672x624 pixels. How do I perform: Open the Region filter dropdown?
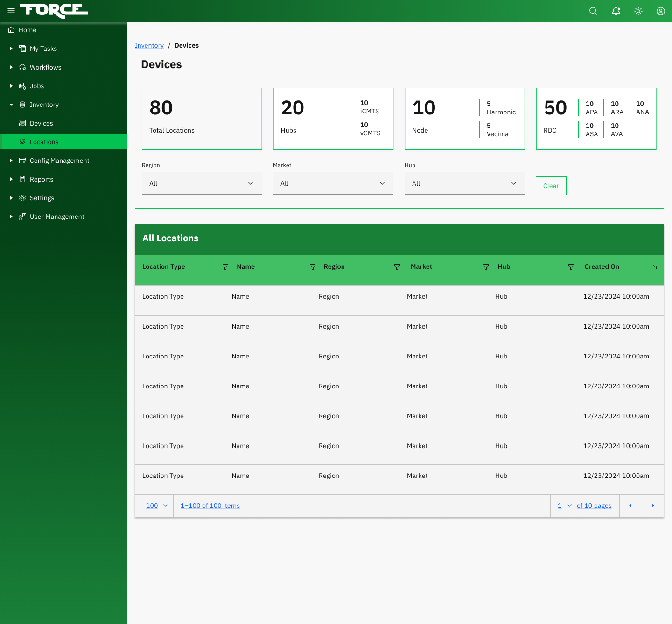[x=202, y=183]
